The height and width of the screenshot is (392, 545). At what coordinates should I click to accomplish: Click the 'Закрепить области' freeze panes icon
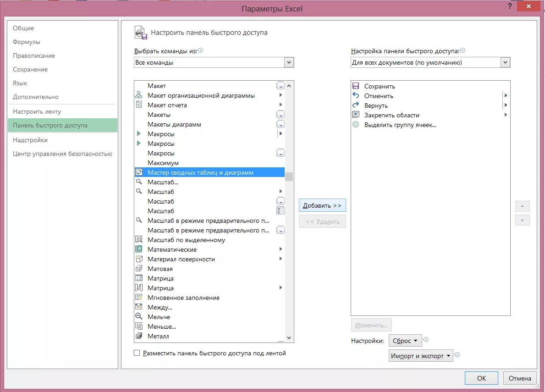pos(356,115)
